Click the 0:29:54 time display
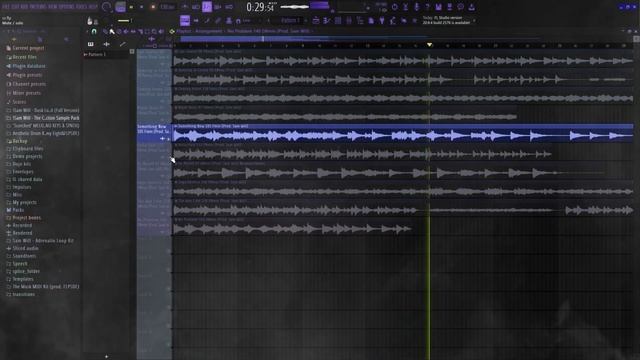The image size is (640, 360). (x=260, y=7)
